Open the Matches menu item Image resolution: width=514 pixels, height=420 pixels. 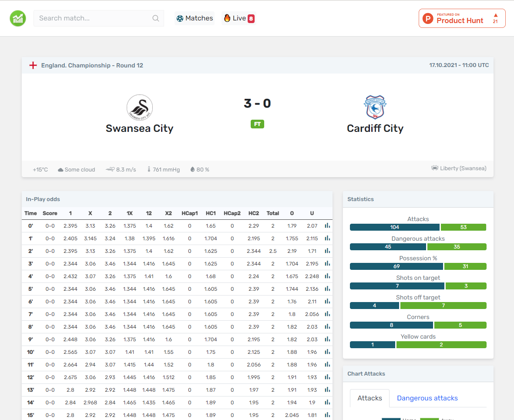pos(195,18)
